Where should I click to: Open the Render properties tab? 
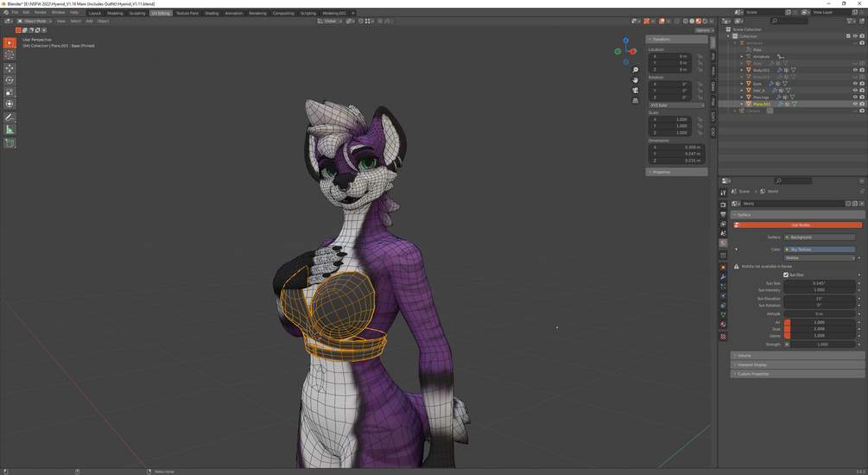click(x=723, y=205)
